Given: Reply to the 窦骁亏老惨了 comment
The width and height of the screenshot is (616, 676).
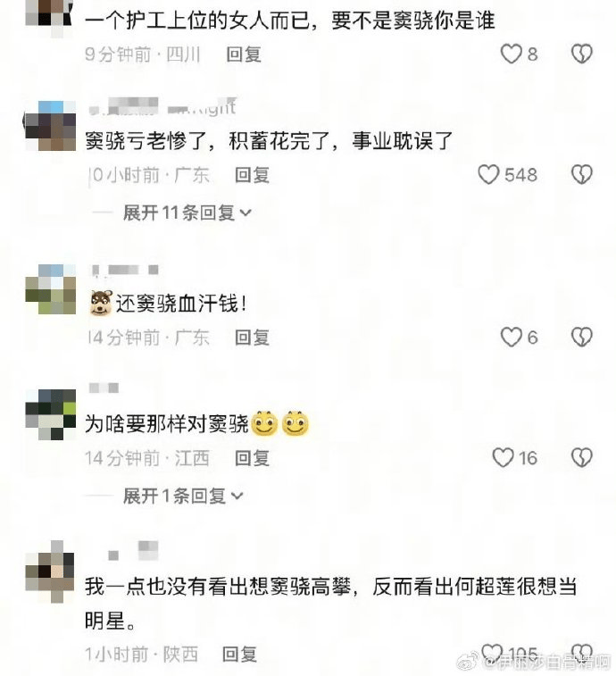Looking at the screenshot, I should click(x=252, y=175).
